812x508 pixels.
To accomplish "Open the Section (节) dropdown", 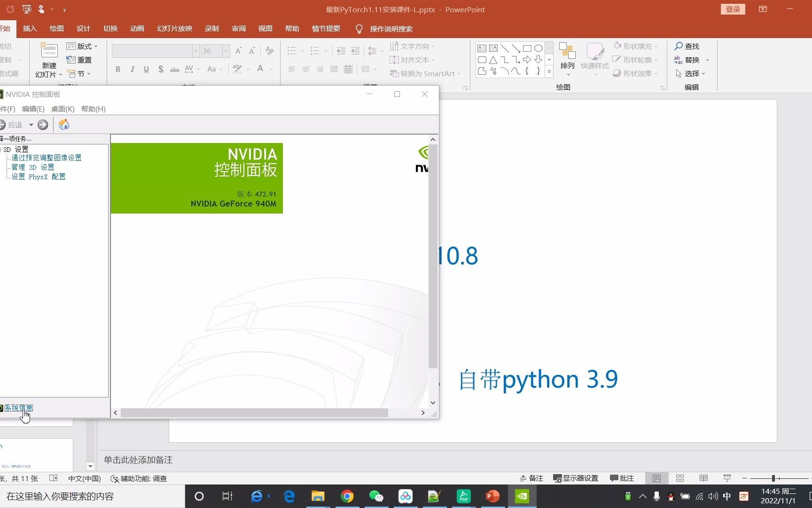I will coord(78,73).
